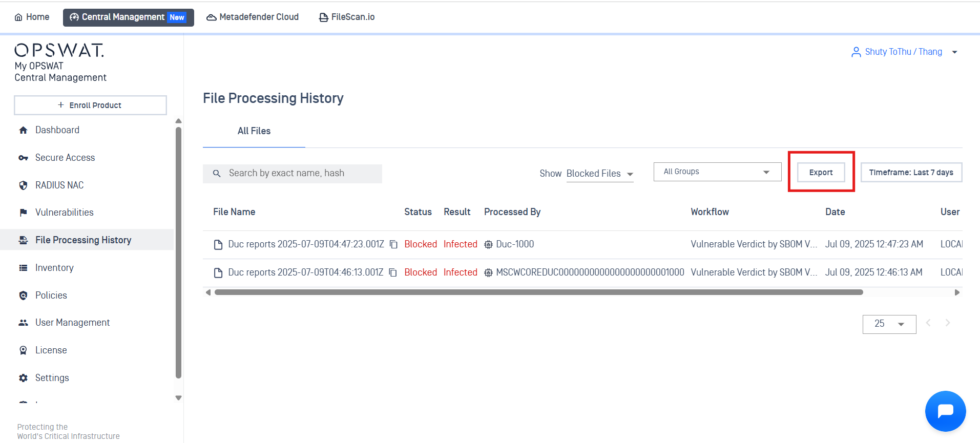Open Dashboard in sidebar

coord(57,130)
